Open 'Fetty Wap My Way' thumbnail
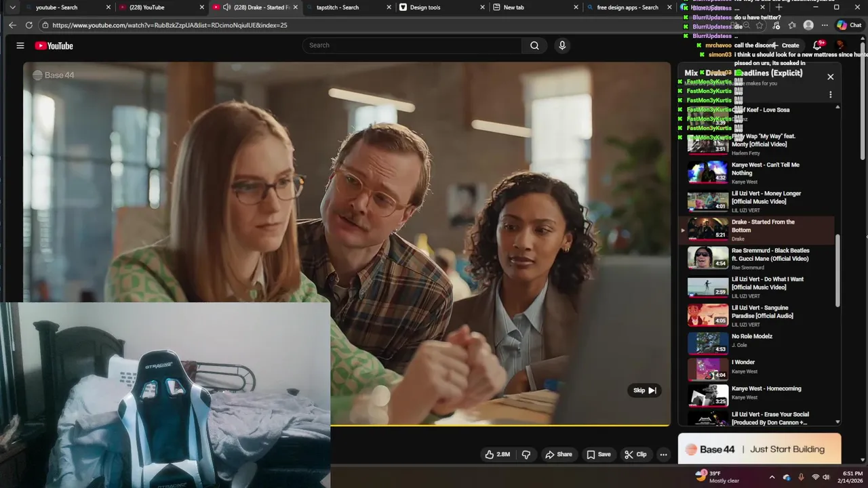The width and height of the screenshot is (868, 488). (x=708, y=144)
